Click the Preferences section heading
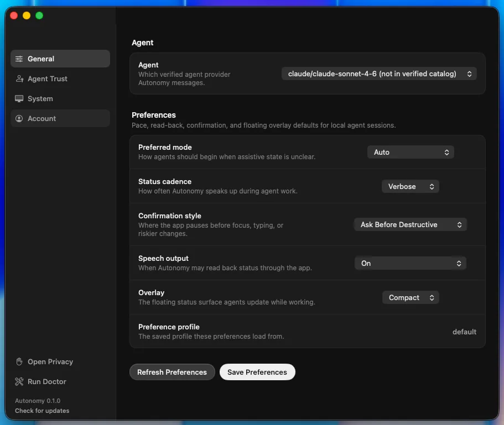504x425 pixels. (x=154, y=115)
